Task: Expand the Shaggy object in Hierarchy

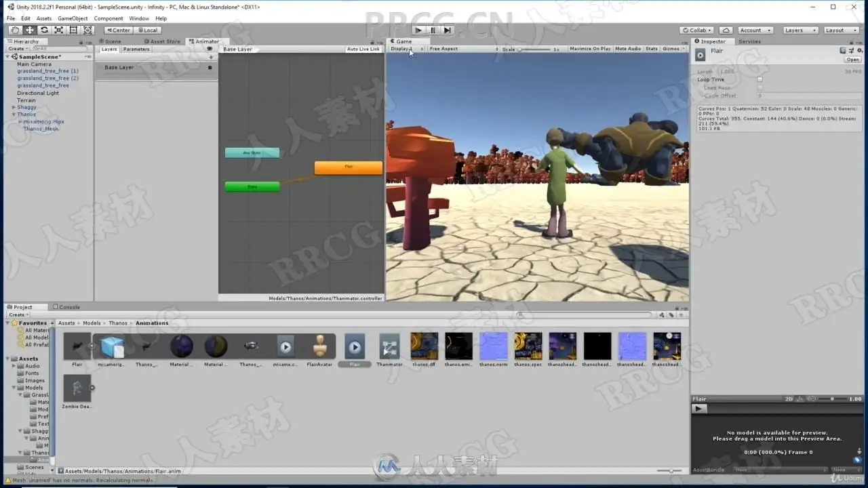Action: click(x=14, y=107)
